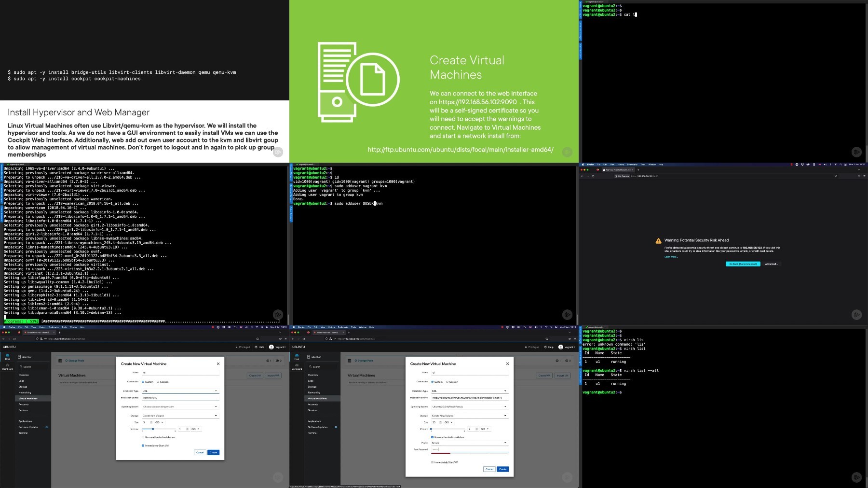
Task: Click bookmark star in the security warning window
Action: [836, 176]
